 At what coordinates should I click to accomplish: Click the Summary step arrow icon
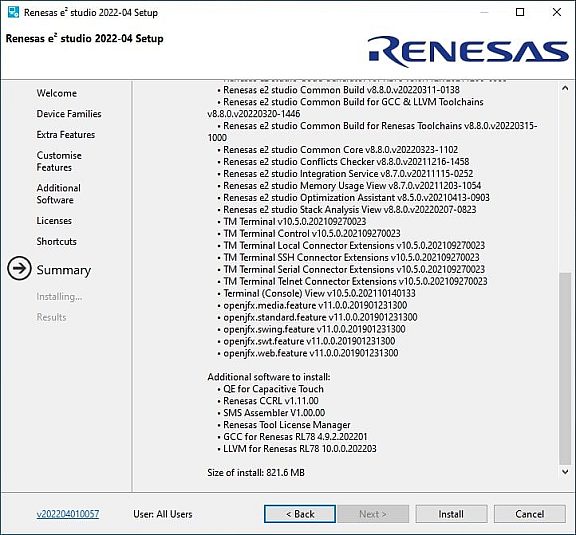(19, 268)
